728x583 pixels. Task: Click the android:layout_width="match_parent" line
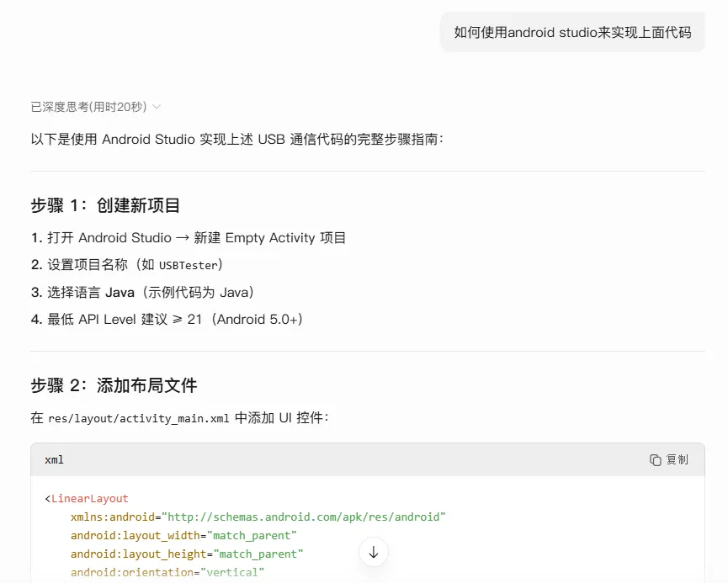coord(183,536)
